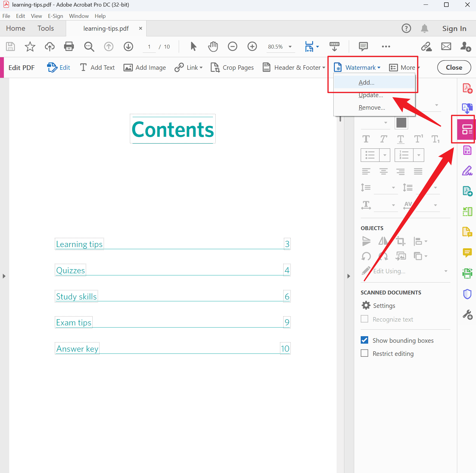The width and height of the screenshot is (476, 473).
Task: Select the Hand pan tool
Action: [x=213, y=46]
